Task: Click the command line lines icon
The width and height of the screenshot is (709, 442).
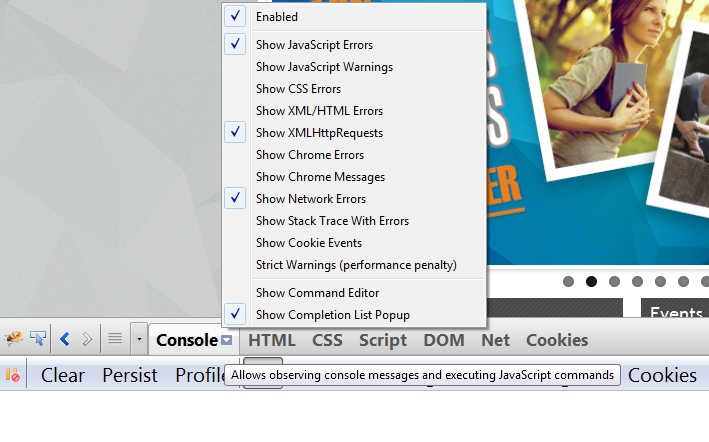Action: point(115,339)
